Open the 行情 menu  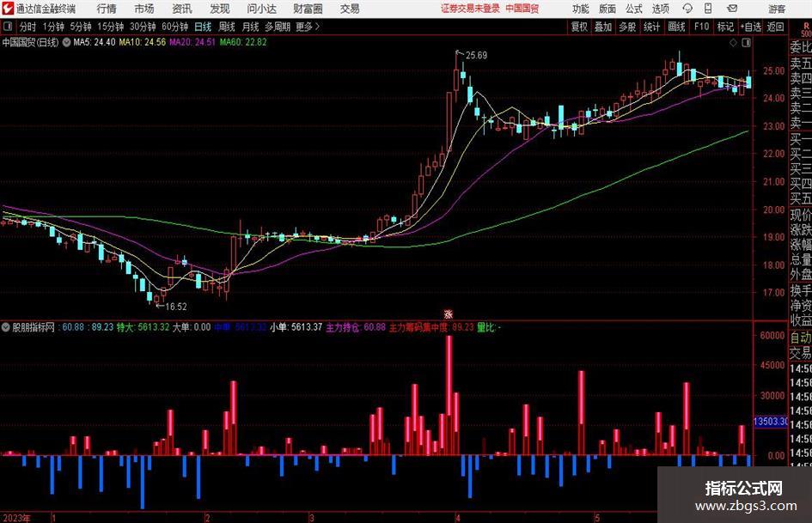tap(107, 9)
